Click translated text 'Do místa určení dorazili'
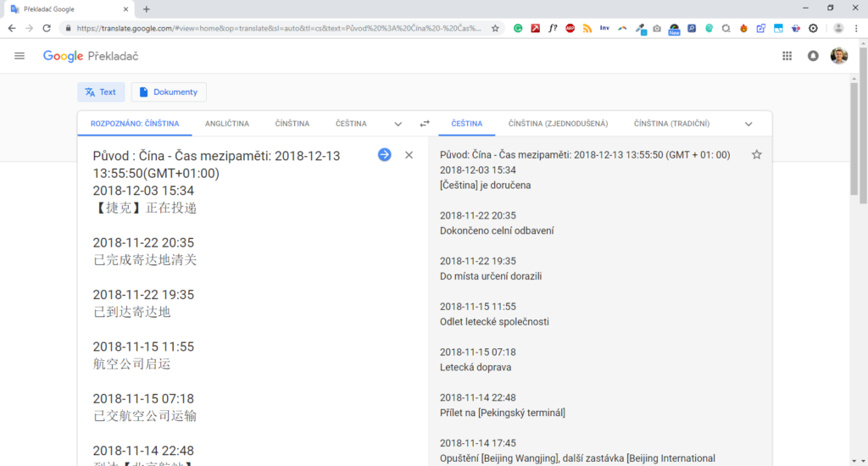The image size is (868, 466). (x=491, y=276)
